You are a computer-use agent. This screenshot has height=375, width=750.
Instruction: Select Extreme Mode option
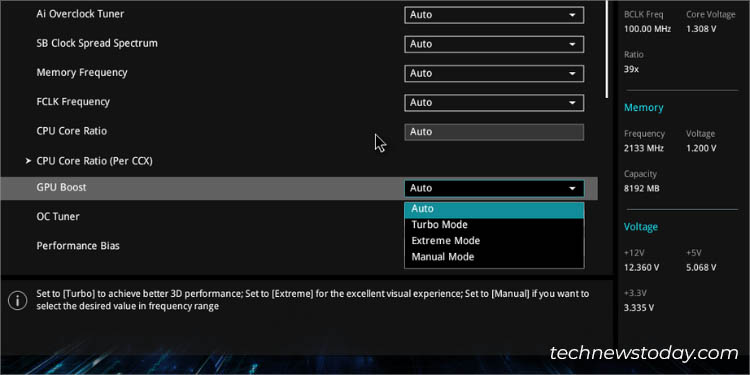pyautogui.click(x=494, y=241)
